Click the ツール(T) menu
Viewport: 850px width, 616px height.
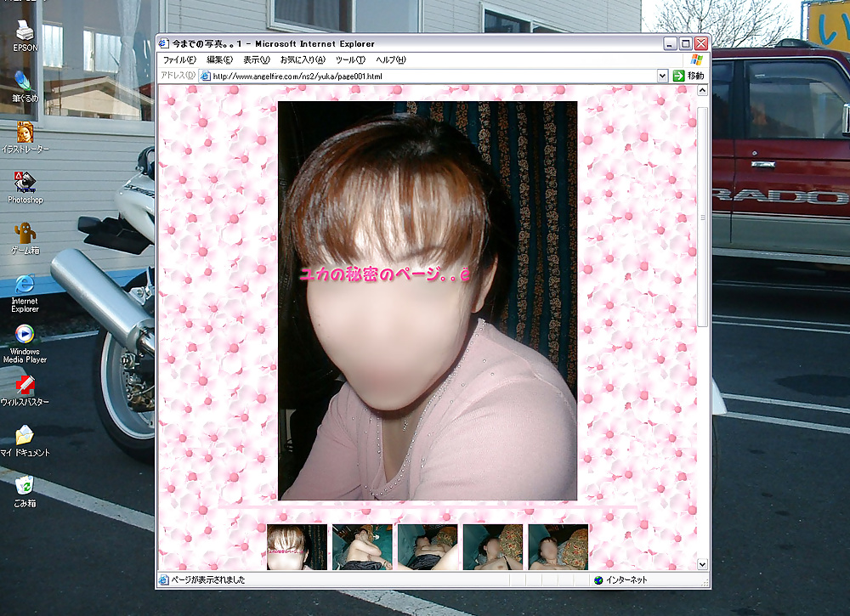pos(350,60)
